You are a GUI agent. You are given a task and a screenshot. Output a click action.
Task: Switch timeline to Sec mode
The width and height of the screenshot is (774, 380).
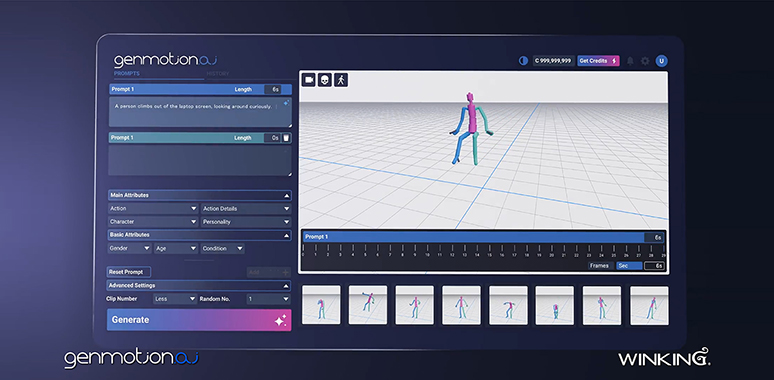click(629, 266)
